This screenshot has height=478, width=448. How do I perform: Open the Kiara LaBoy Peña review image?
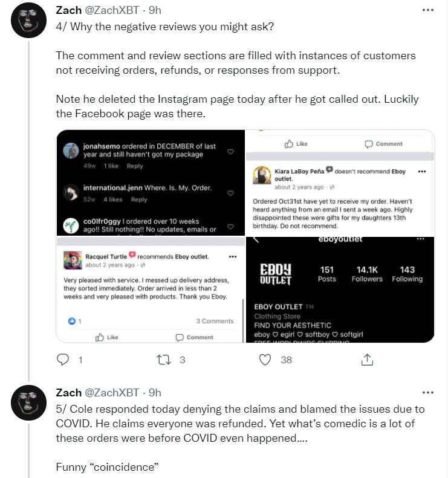(340, 182)
